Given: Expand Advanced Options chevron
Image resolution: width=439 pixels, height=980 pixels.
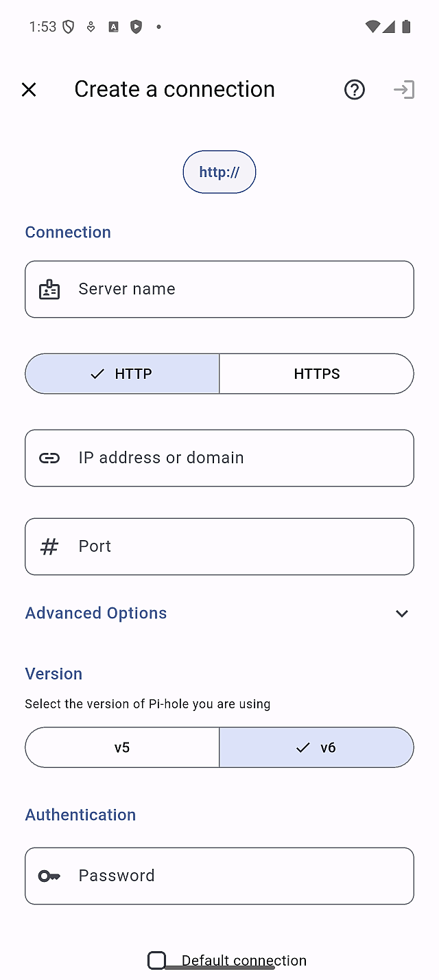Looking at the screenshot, I should (x=402, y=614).
